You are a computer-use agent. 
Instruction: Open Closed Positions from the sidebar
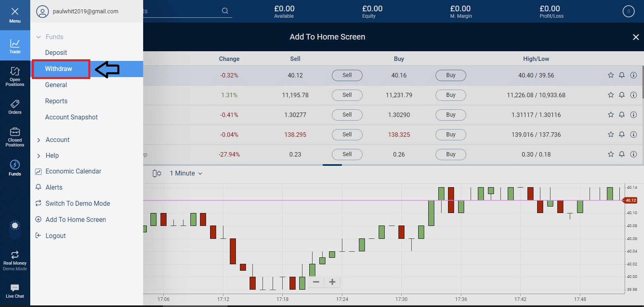15,137
